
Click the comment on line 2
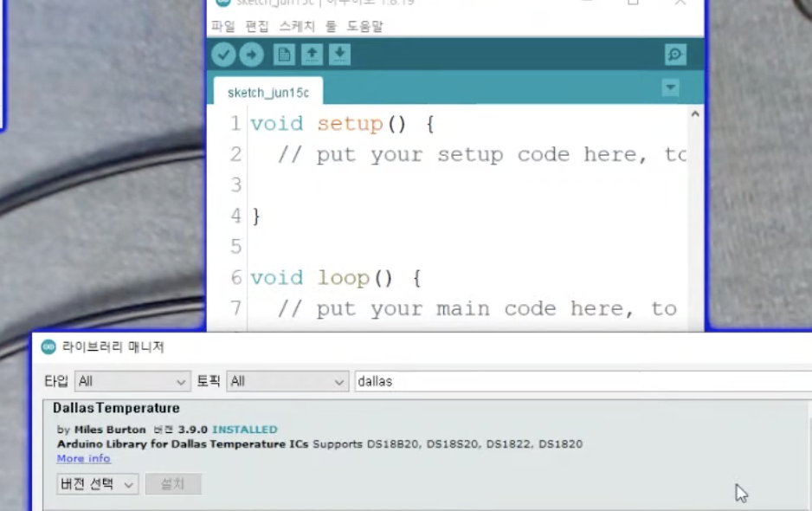(x=482, y=154)
